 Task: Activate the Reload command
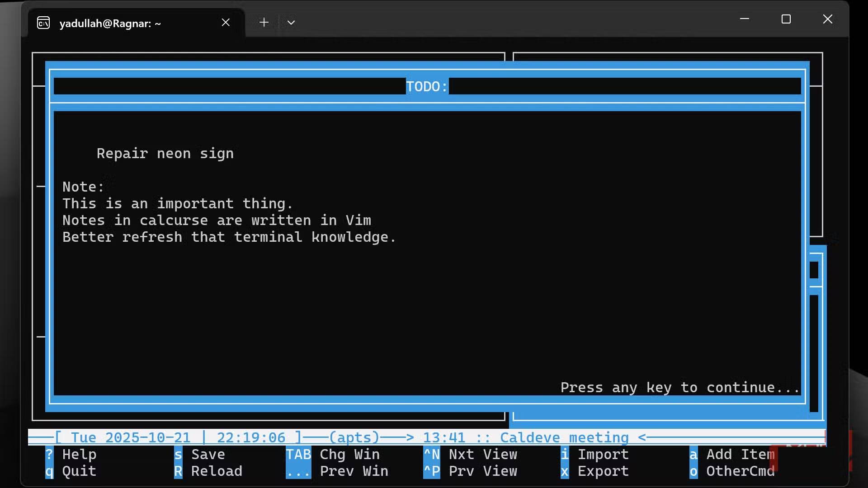point(216,471)
